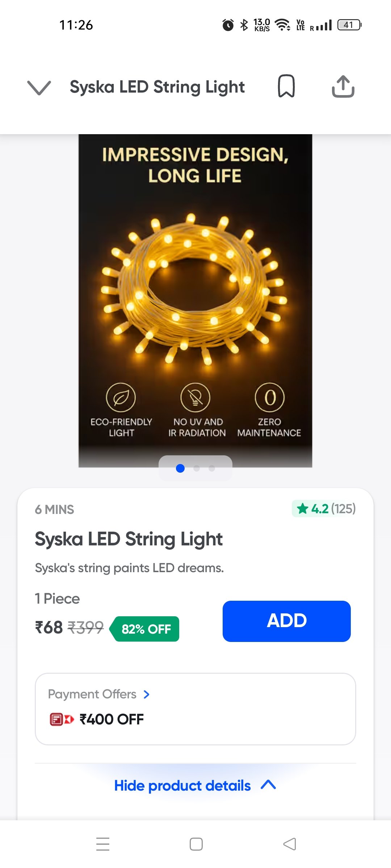
Task: Tap the eco-friendly leaf icon
Action: 121,397
